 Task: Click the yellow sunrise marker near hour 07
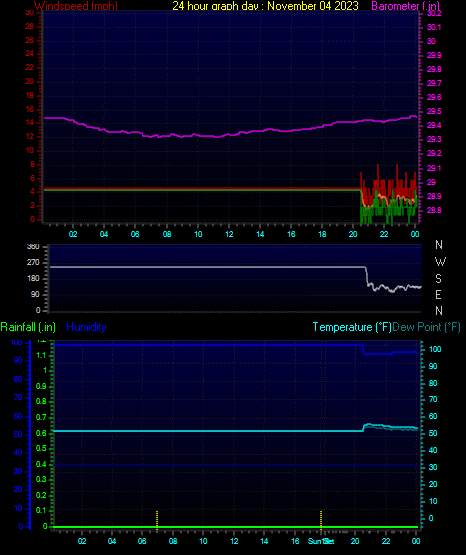(x=157, y=519)
